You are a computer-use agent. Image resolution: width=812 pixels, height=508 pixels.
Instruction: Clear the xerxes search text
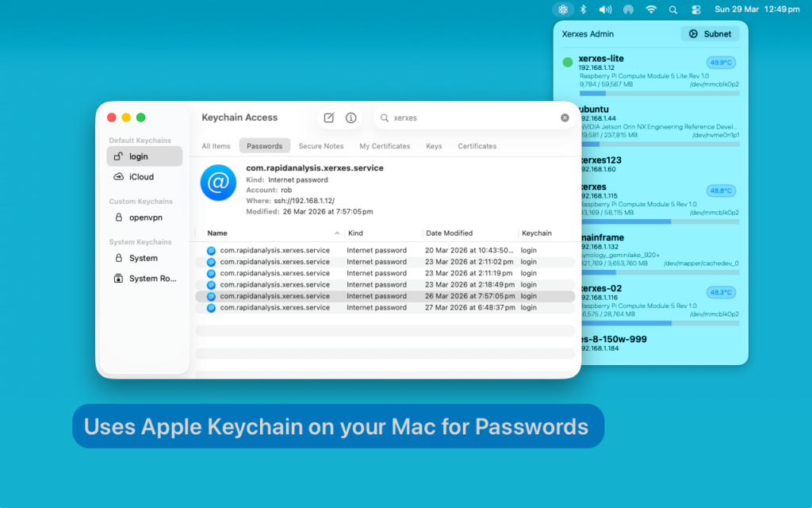coord(565,117)
